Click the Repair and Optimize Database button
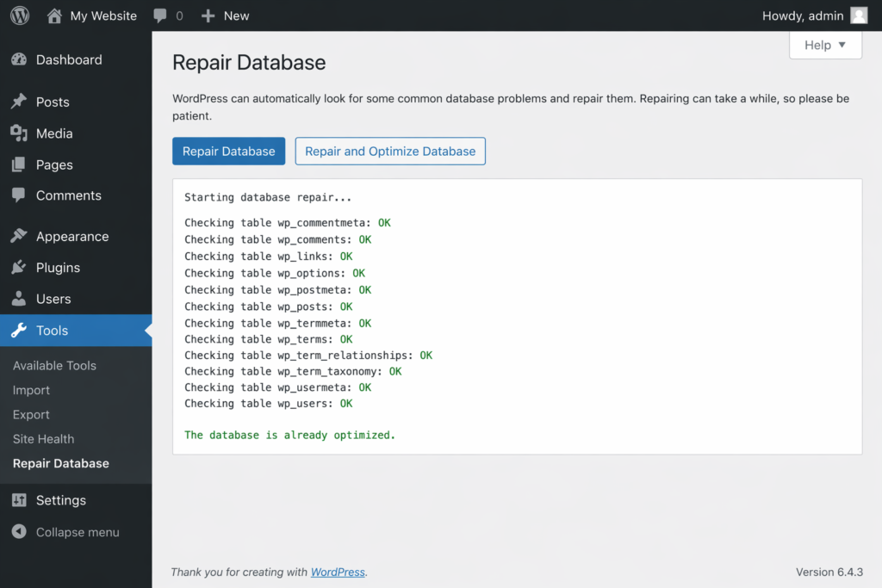The width and height of the screenshot is (882, 588). [x=390, y=151]
